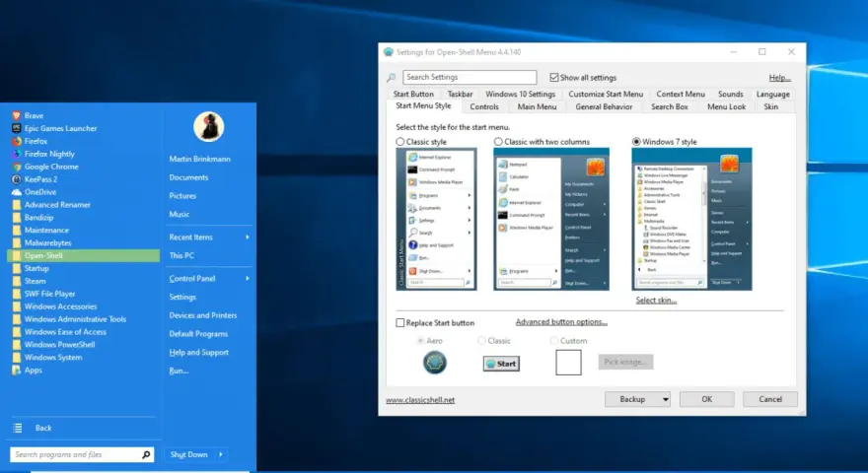Open Documents in start menu
Image resolution: width=868 pixels, height=473 pixels.
tap(188, 177)
